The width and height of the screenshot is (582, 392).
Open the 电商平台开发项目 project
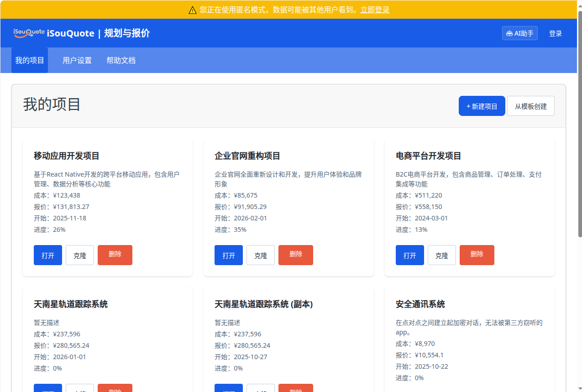[410, 255]
